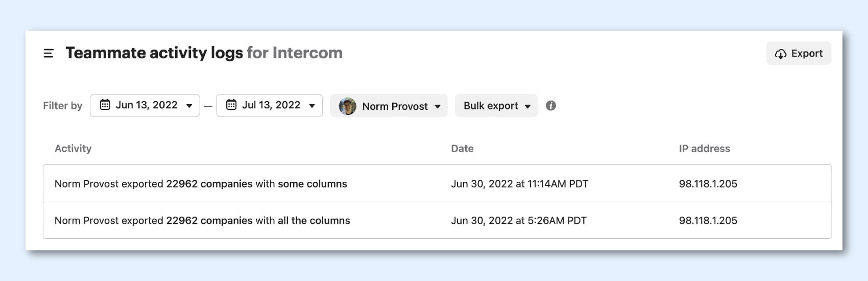Click the cloud download Export icon

(x=781, y=54)
